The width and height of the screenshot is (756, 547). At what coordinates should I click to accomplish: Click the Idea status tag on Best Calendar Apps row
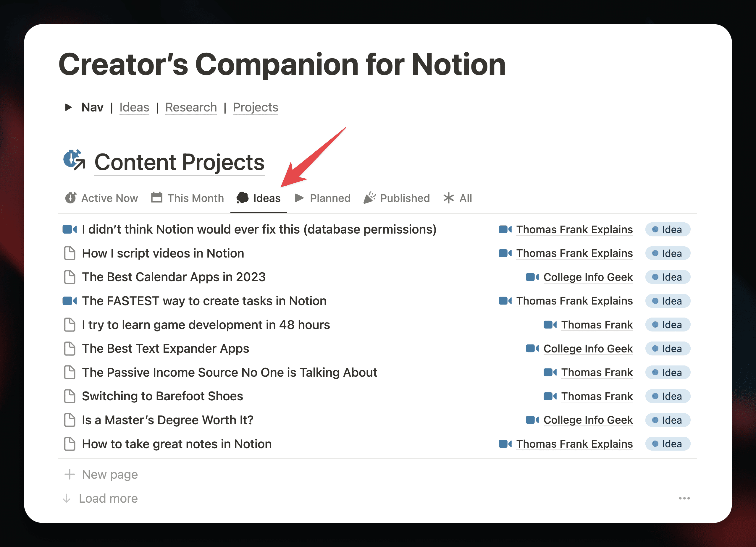(668, 277)
